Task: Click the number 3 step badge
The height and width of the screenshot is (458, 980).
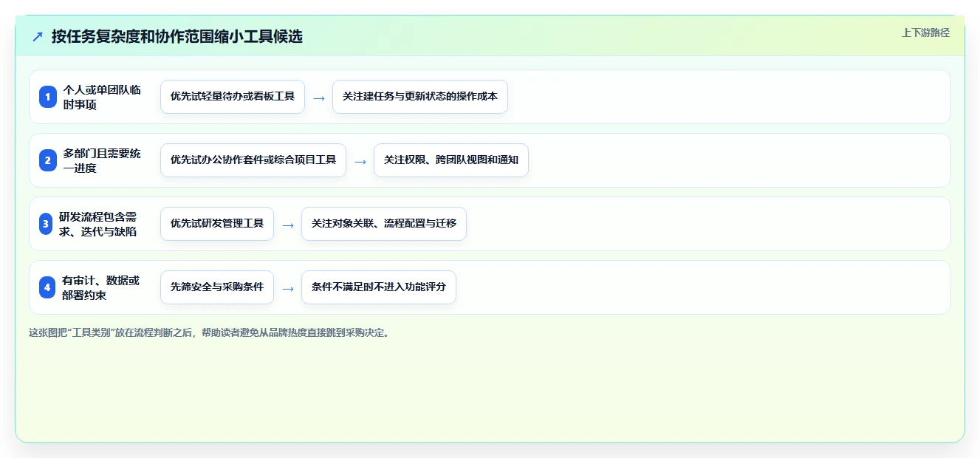Action: [x=46, y=224]
